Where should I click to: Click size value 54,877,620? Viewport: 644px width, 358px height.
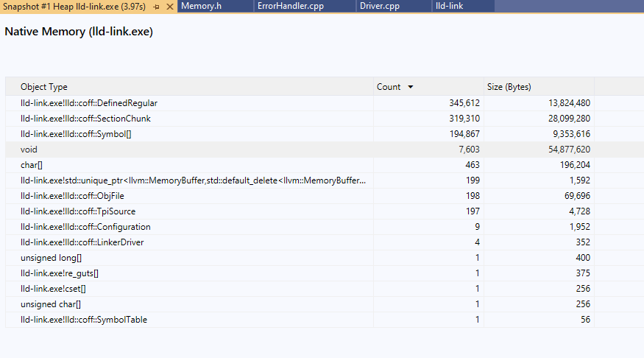[569, 150]
